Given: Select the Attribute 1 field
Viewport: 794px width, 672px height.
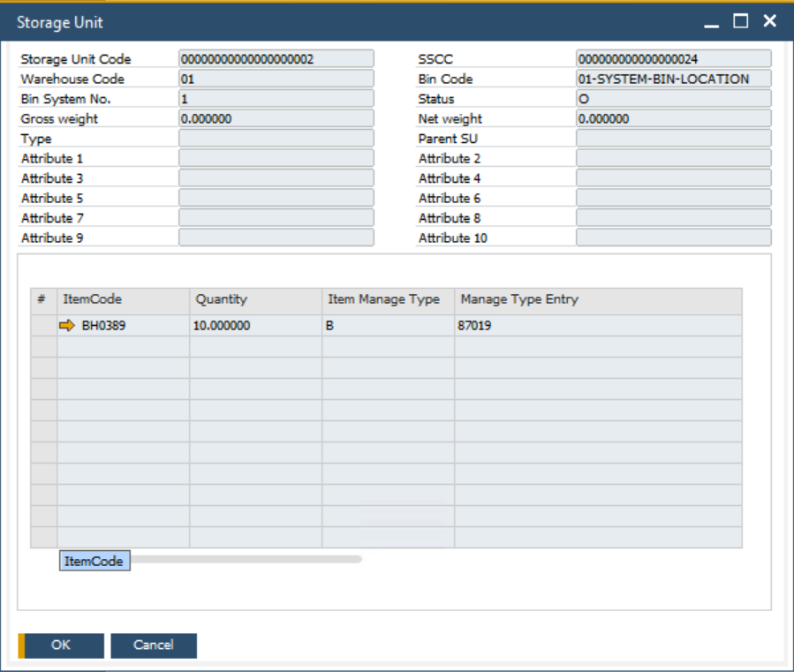Looking at the screenshot, I should [275, 158].
